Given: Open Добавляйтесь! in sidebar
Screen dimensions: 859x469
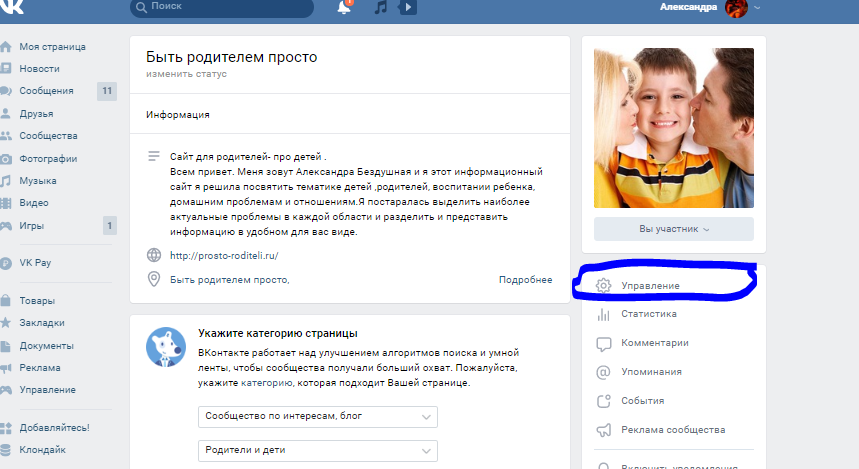Looking at the screenshot, I should (54, 428).
